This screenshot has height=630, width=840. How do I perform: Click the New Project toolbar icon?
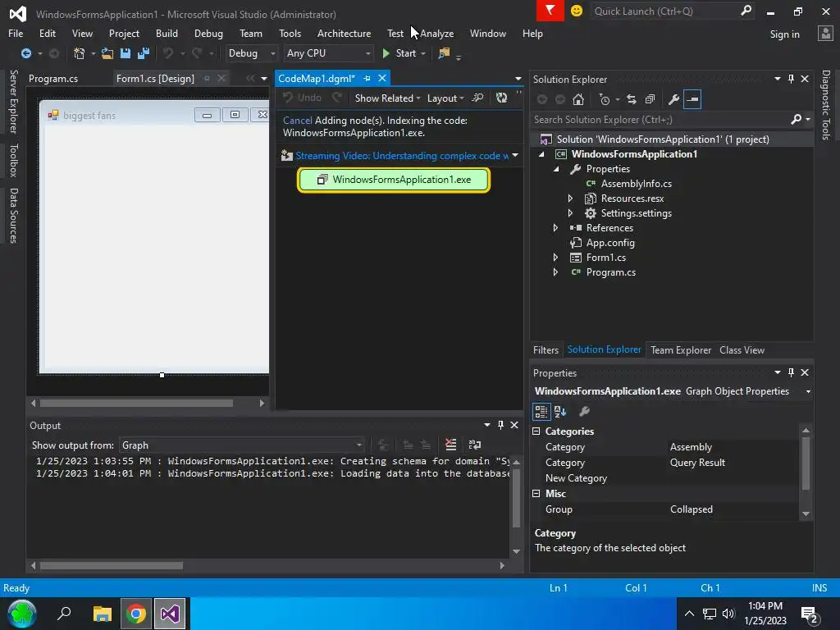[x=80, y=53]
